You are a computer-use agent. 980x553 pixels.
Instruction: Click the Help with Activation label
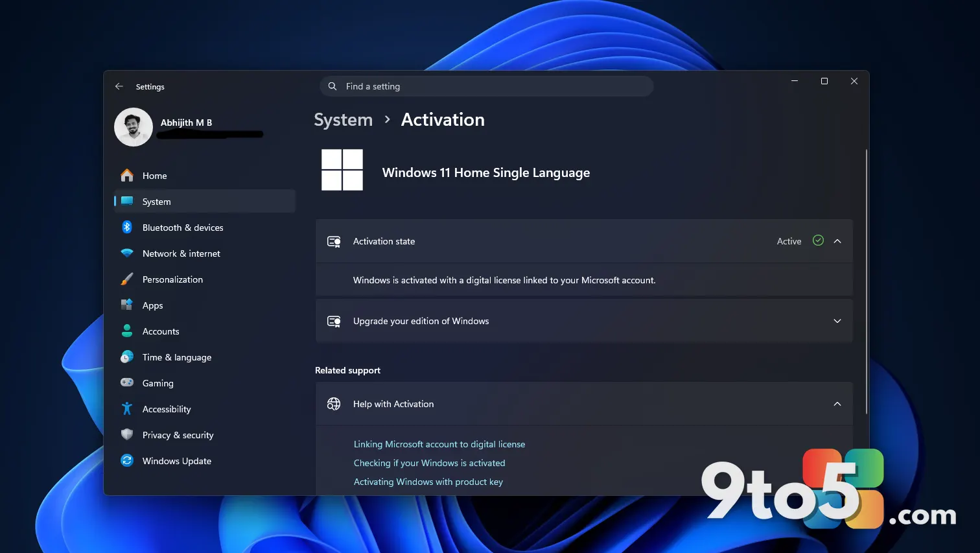click(393, 404)
